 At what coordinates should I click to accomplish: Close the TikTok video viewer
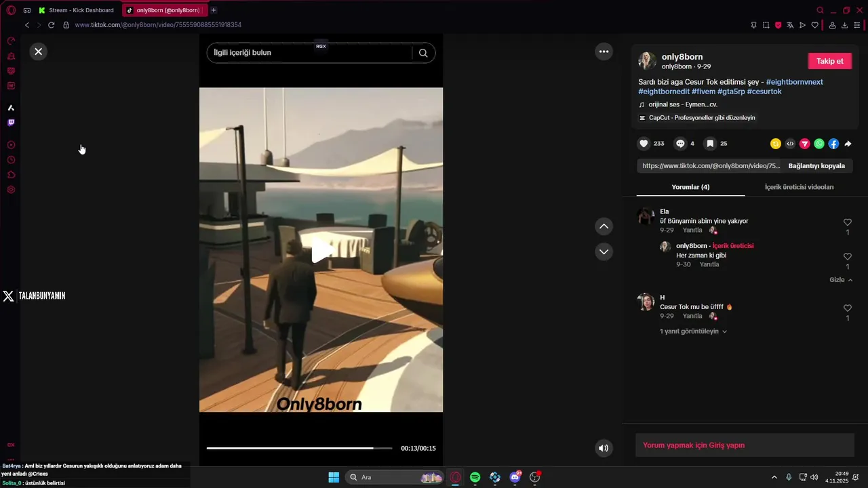click(x=39, y=52)
